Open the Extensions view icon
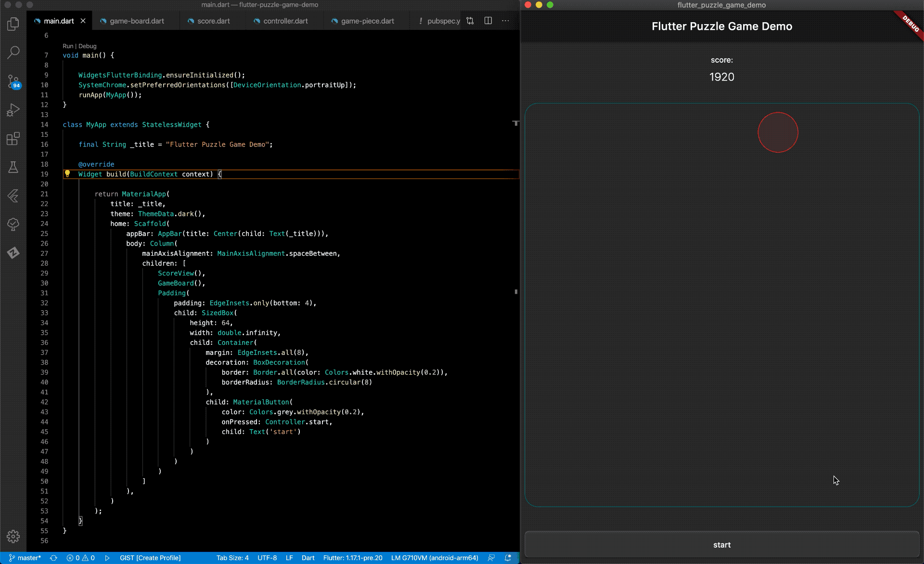924x564 pixels. point(13,139)
